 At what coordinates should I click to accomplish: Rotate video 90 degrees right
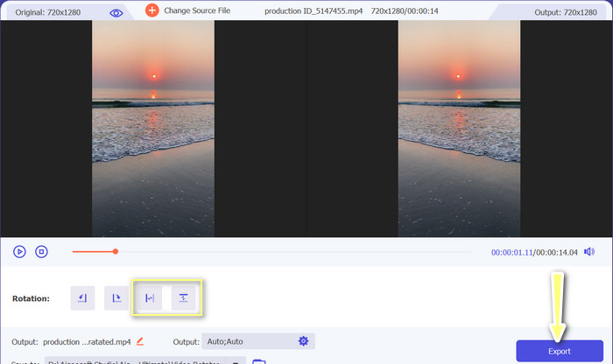point(116,298)
